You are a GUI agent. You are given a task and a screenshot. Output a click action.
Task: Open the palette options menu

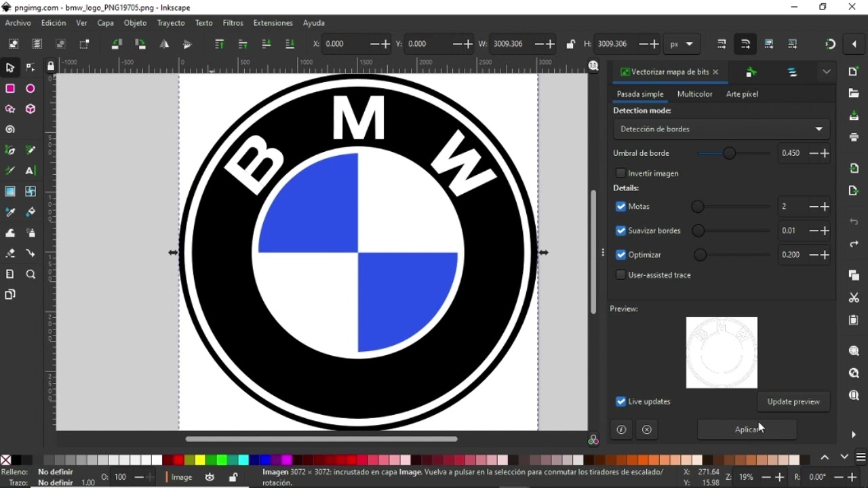click(861, 457)
